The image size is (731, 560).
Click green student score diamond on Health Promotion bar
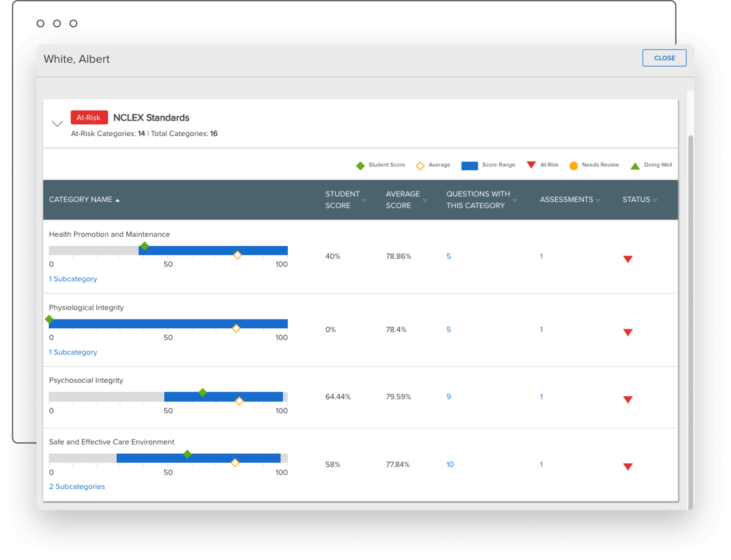point(144,246)
